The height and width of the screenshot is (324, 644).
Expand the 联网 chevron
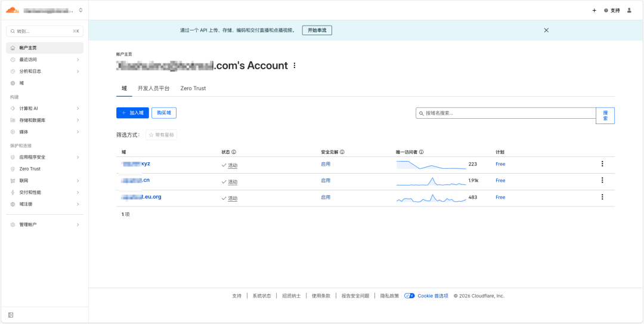point(78,181)
